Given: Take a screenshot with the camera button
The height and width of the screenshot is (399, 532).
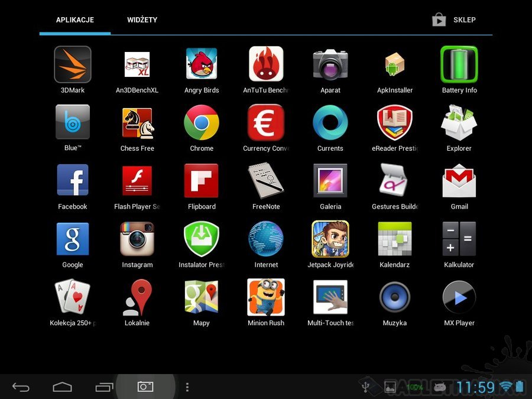Looking at the screenshot, I should pyautogui.click(x=145, y=387).
